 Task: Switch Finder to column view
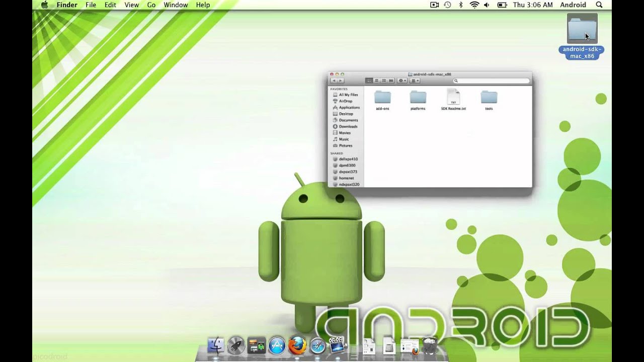point(383,80)
